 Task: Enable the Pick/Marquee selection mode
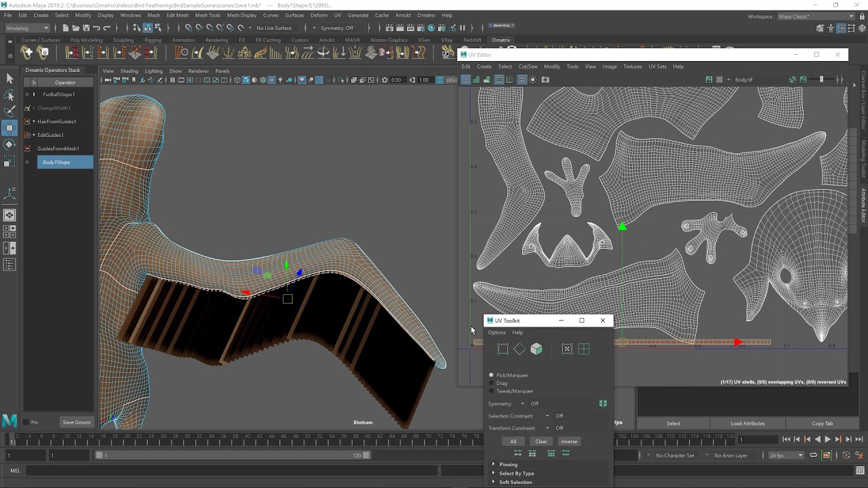pos(492,375)
